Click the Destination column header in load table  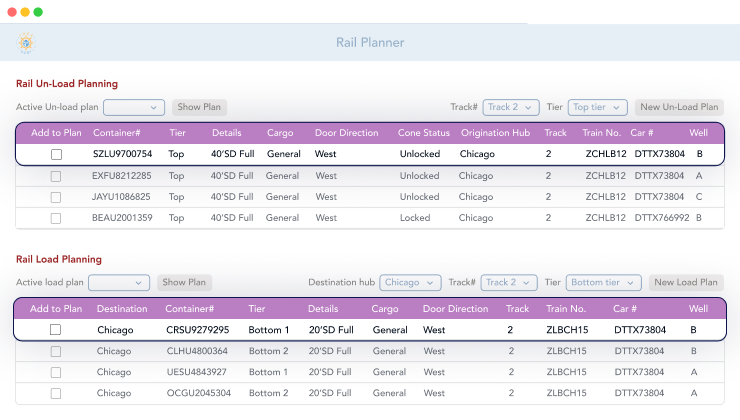[122, 309]
